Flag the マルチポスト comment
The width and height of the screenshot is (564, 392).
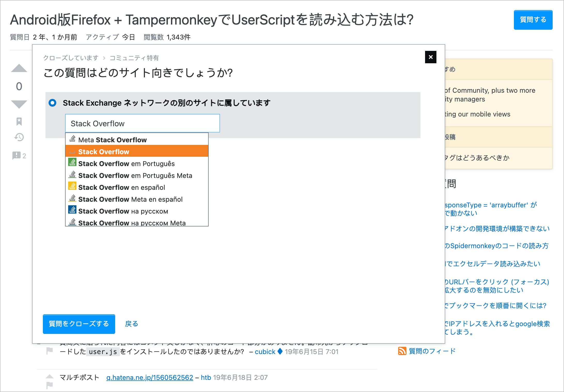[x=50, y=385]
